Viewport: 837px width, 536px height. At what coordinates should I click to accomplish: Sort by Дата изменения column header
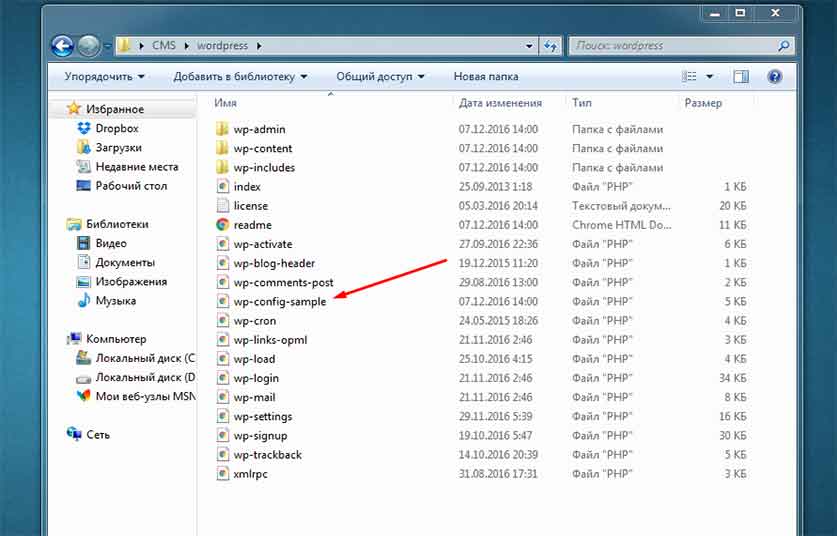(500, 103)
